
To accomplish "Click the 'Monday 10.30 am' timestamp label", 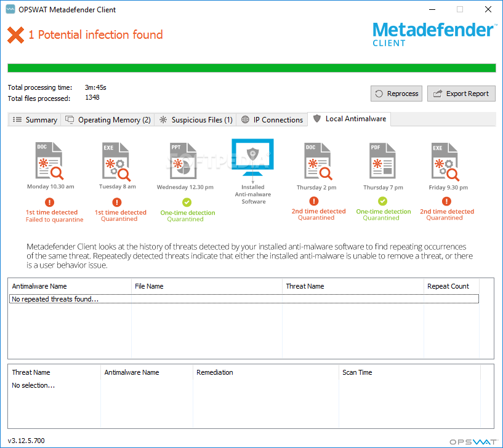I will coord(50,186).
